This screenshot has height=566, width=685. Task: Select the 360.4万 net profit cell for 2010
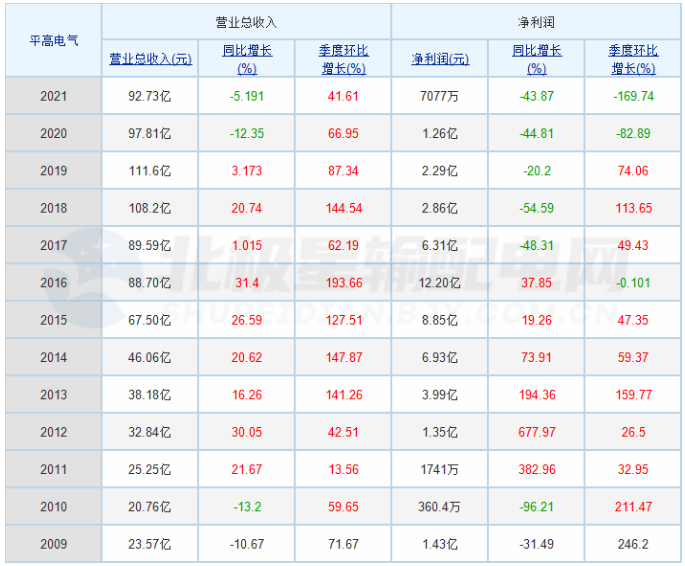pos(440,507)
